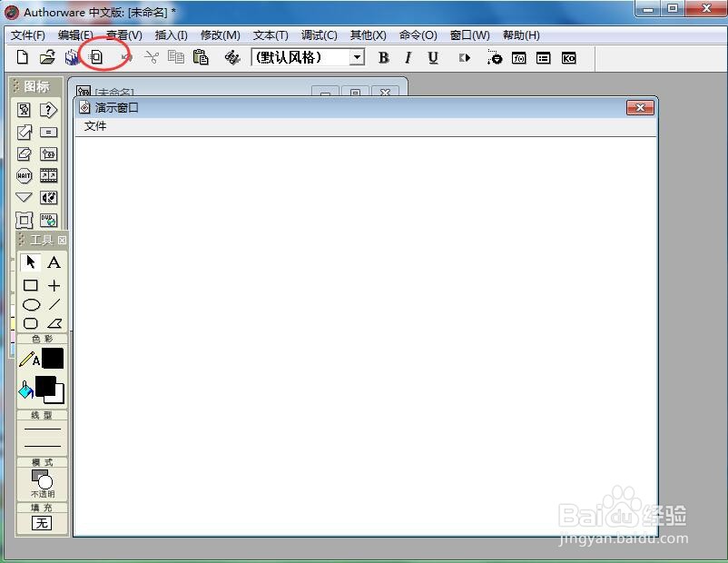
Task: Click the pen/text color black swatch
Action: 53,359
